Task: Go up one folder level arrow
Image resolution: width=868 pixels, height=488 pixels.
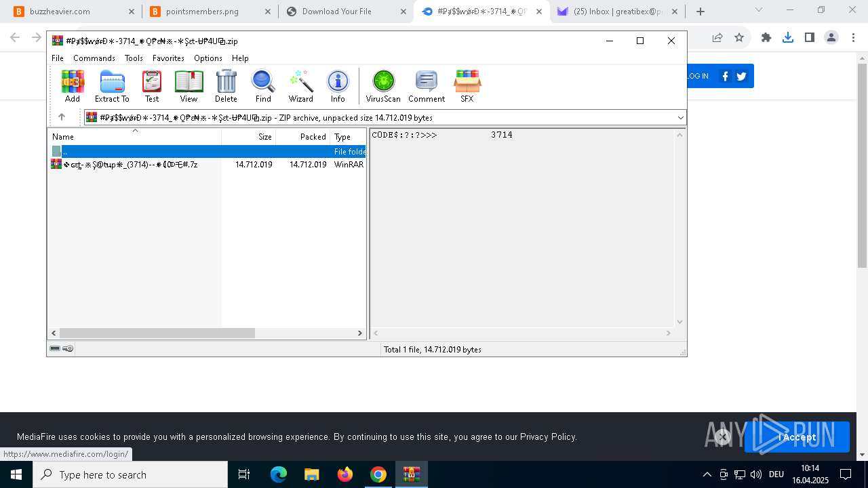Action: 62,117
